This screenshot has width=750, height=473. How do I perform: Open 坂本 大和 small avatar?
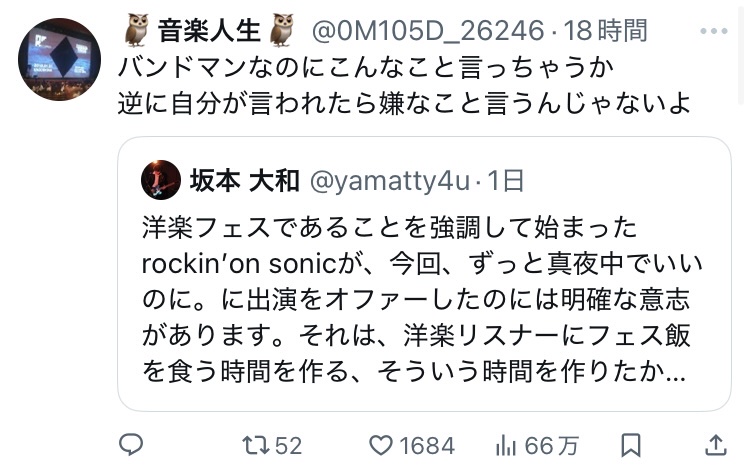point(161,180)
